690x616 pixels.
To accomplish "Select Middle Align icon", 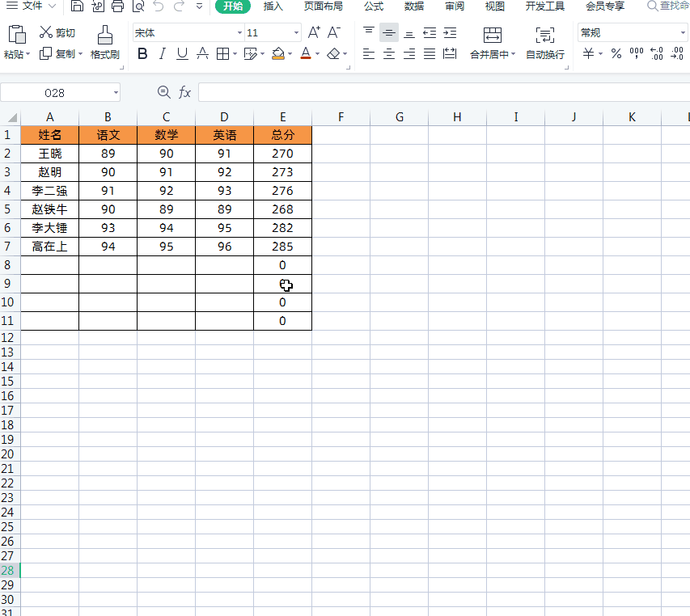I will [x=389, y=32].
